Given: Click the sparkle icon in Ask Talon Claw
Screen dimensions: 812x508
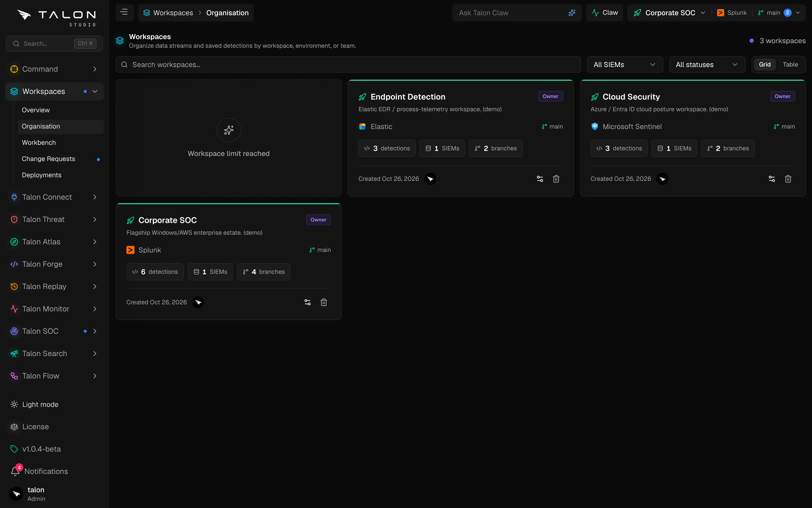Looking at the screenshot, I should pyautogui.click(x=572, y=13).
